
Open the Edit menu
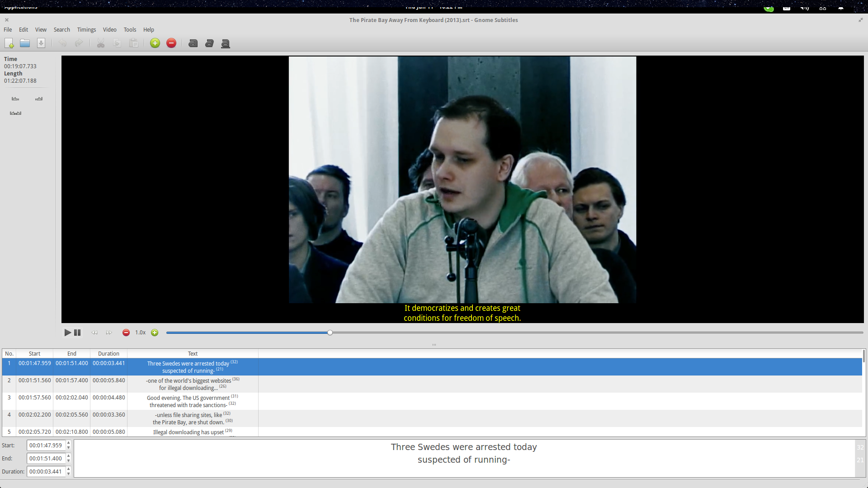(x=24, y=30)
